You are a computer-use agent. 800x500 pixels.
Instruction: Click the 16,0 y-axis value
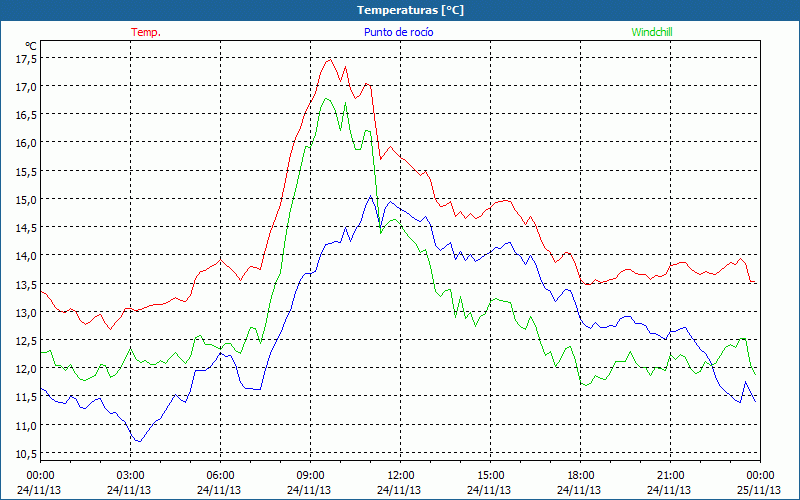[x=27, y=143]
